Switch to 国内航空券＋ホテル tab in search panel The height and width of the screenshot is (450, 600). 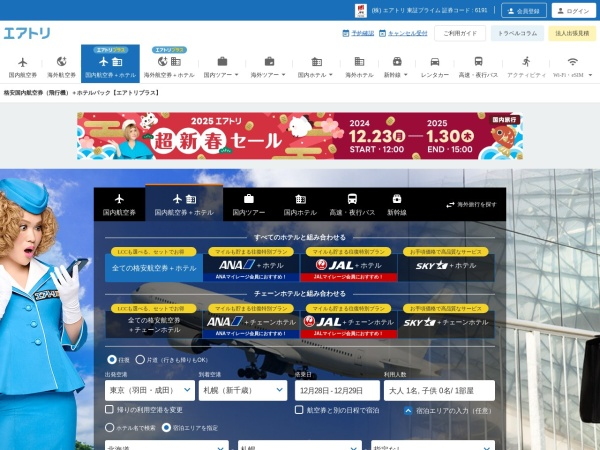[184, 204]
